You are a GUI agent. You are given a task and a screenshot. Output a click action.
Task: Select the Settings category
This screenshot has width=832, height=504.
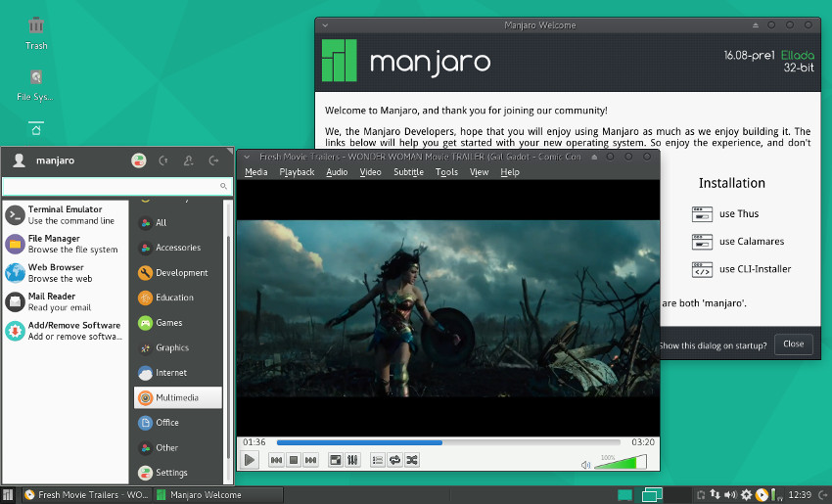(x=178, y=472)
